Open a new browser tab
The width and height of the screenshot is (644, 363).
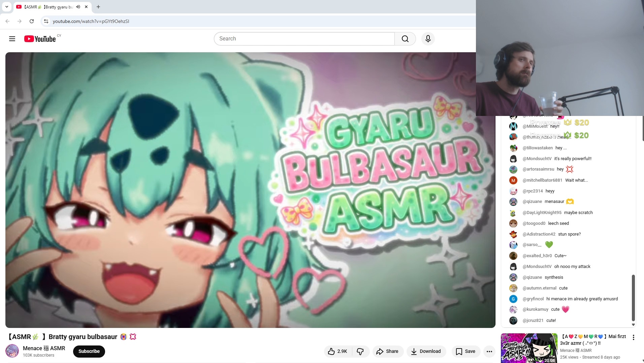point(98,7)
